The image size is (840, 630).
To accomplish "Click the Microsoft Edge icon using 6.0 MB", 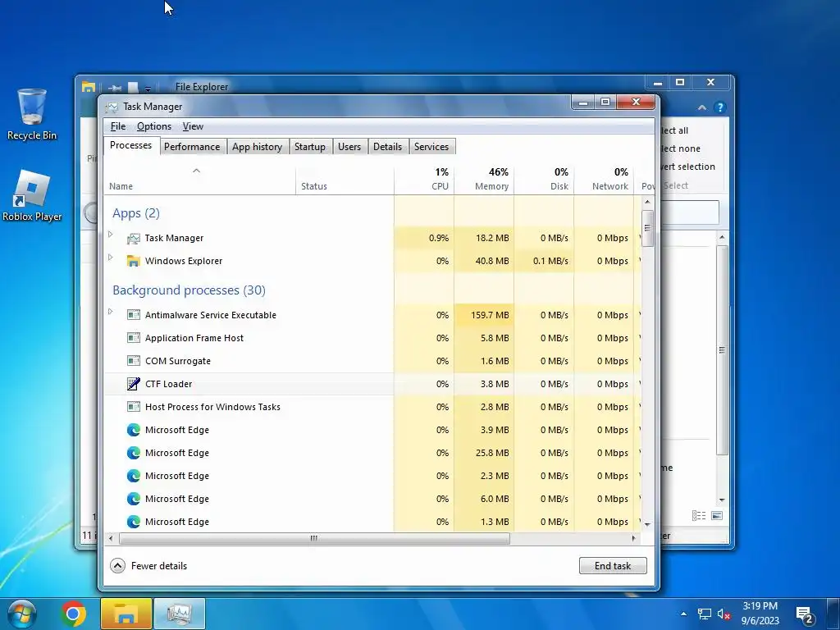I will (134, 499).
